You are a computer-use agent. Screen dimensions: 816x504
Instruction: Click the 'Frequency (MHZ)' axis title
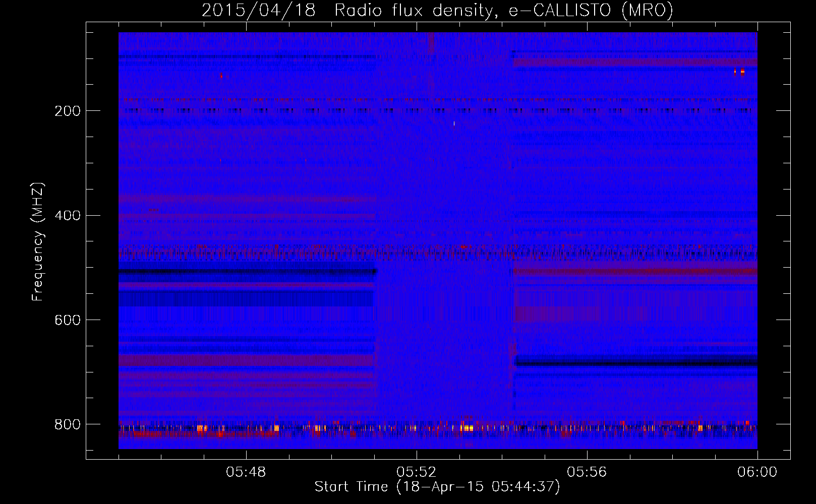coord(37,242)
